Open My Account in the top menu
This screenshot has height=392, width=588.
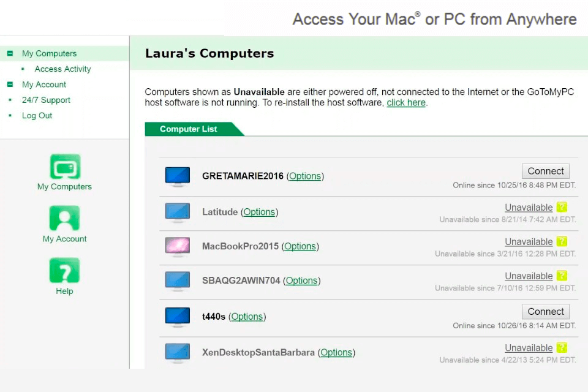pyautogui.click(x=44, y=85)
